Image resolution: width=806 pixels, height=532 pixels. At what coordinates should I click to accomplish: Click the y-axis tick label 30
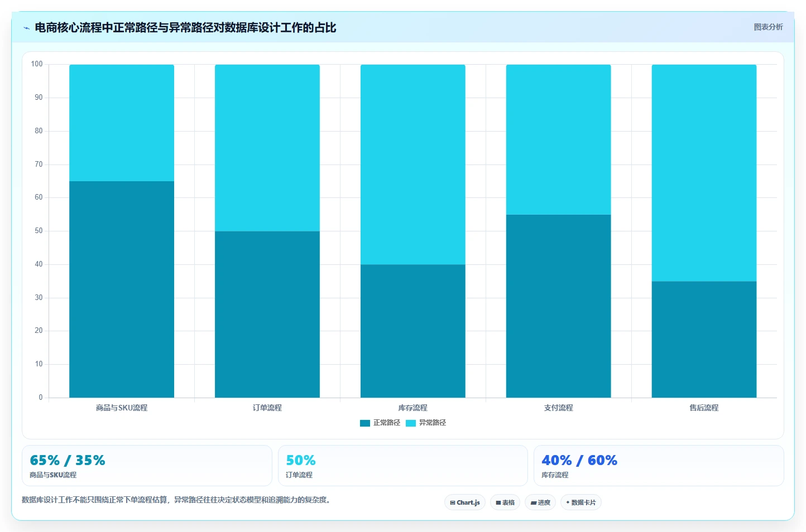[39, 298]
